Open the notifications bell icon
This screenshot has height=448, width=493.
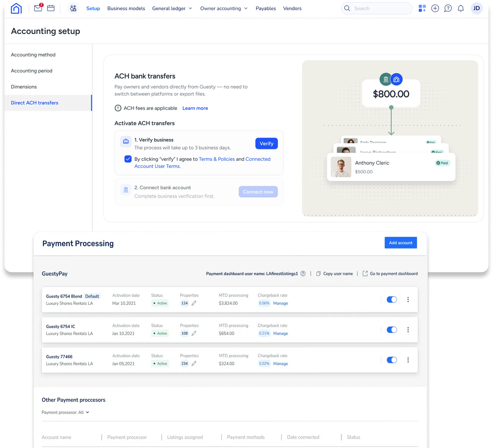coord(461,8)
